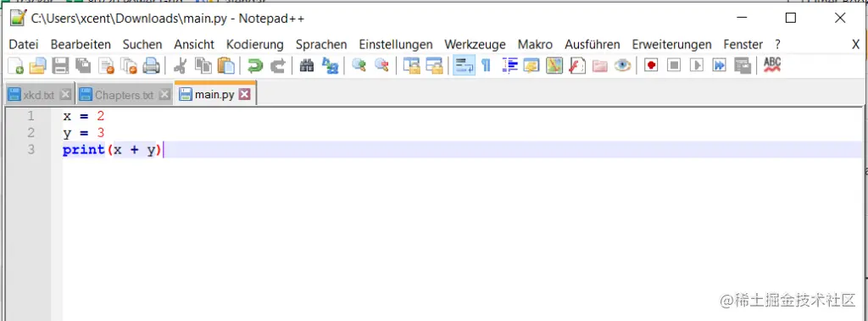Click the green Undo arrow icon
Viewport: 868px width, 321px height.
point(254,66)
